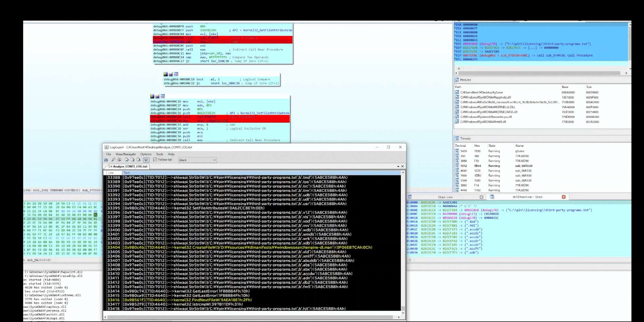Click the thread icon next to thread 5424
The height and width of the screenshot is (322, 644).
tap(458, 151)
